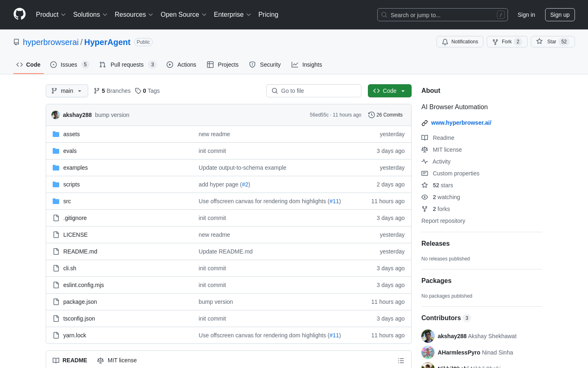Viewport: 588px width, 368px height.
Task: Click the assets folder icon
Action: tap(56, 134)
